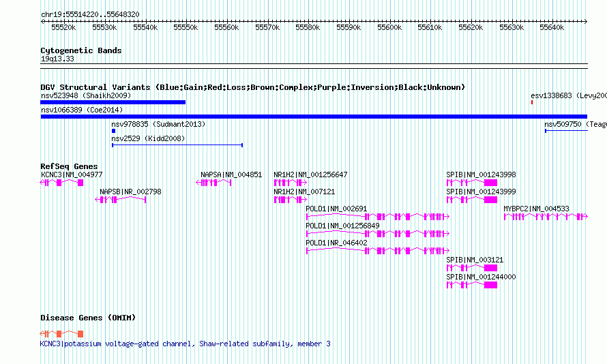Image resolution: width=607 pixels, height=364 pixels.
Task: Select the SPIB|NM_001243999 transcript glyph
Action: click(x=472, y=200)
